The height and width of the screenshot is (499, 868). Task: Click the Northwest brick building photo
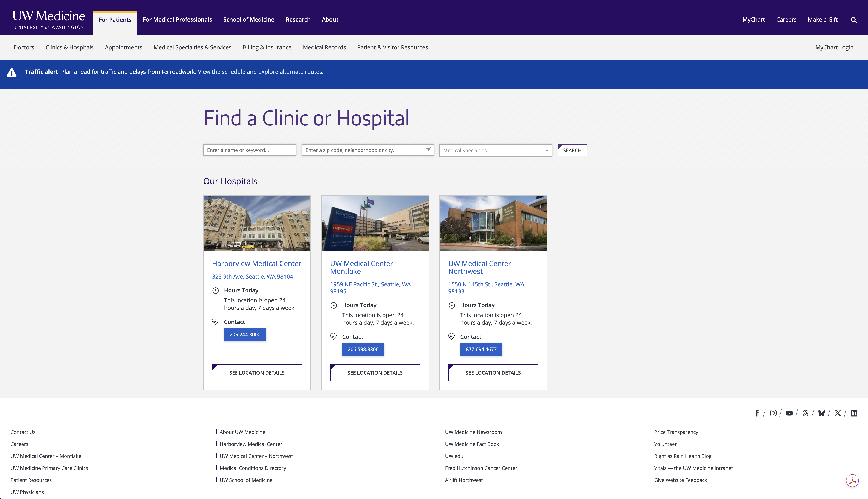click(x=493, y=223)
